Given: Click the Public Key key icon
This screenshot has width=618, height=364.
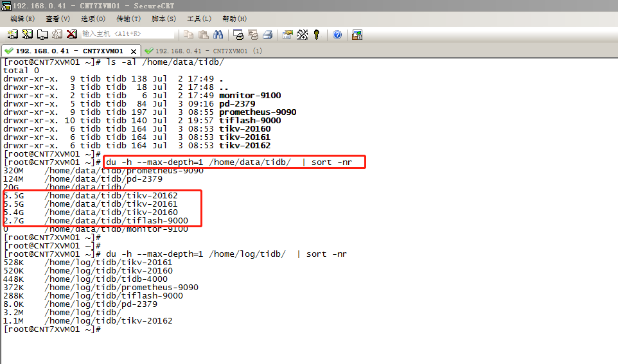Looking at the screenshot, I should point(317,35).
